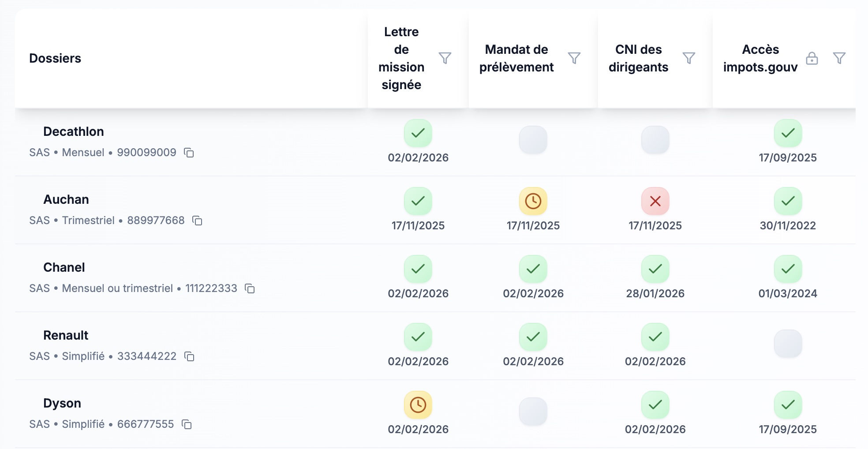Open the filter for Lettre de mission signée
This screenshot has width=868, height=449.
[445, 58]
